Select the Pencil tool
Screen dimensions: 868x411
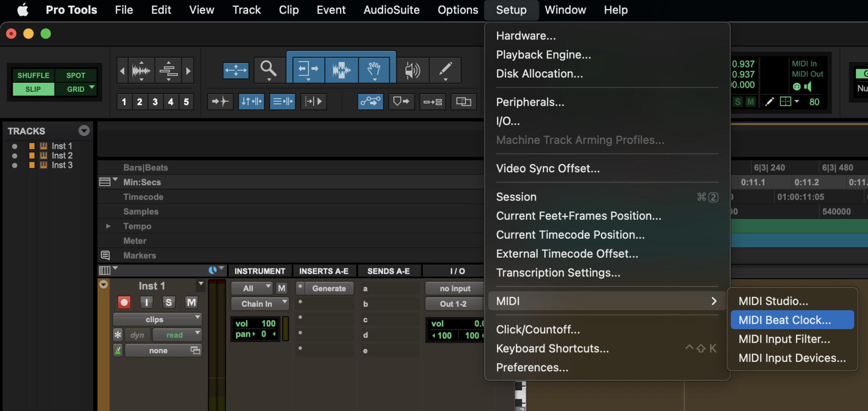(445, 70)
